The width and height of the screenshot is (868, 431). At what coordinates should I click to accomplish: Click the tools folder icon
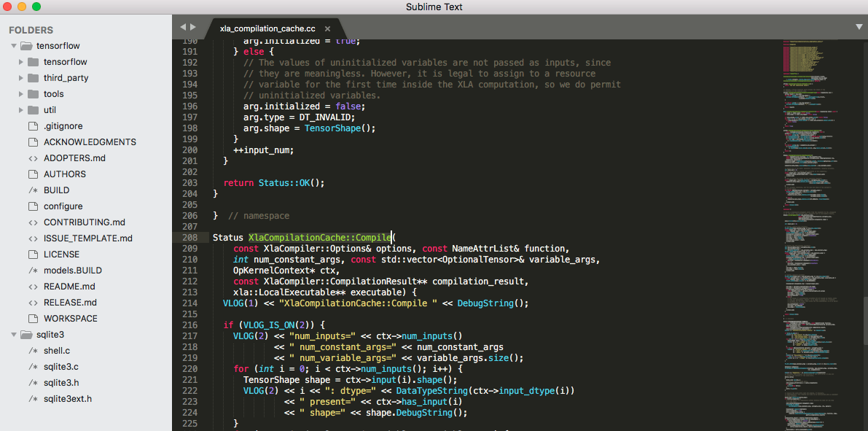(x=34, y=93)
